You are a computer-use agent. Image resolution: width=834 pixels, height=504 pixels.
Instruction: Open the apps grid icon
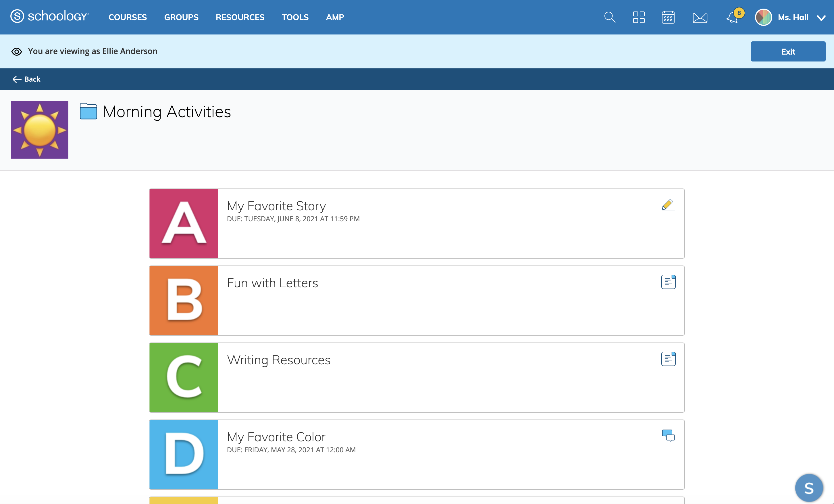pyautogui.click(x=639, y=17)
